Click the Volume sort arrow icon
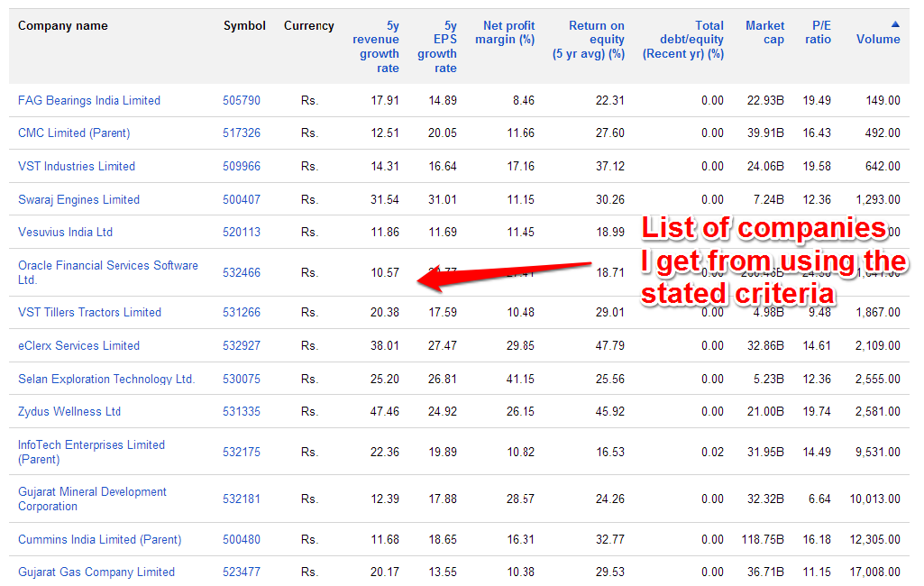Screen dimensions: 924x586 tap(895, 24)
